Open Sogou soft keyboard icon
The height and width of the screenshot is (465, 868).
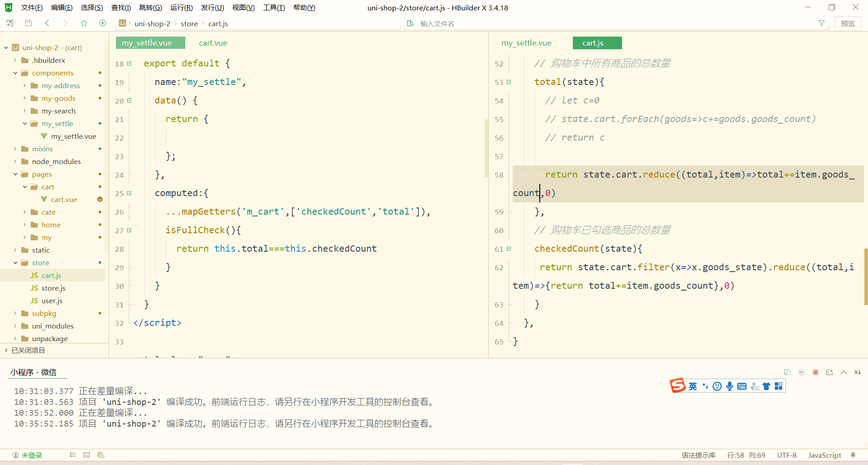(742, 386)
